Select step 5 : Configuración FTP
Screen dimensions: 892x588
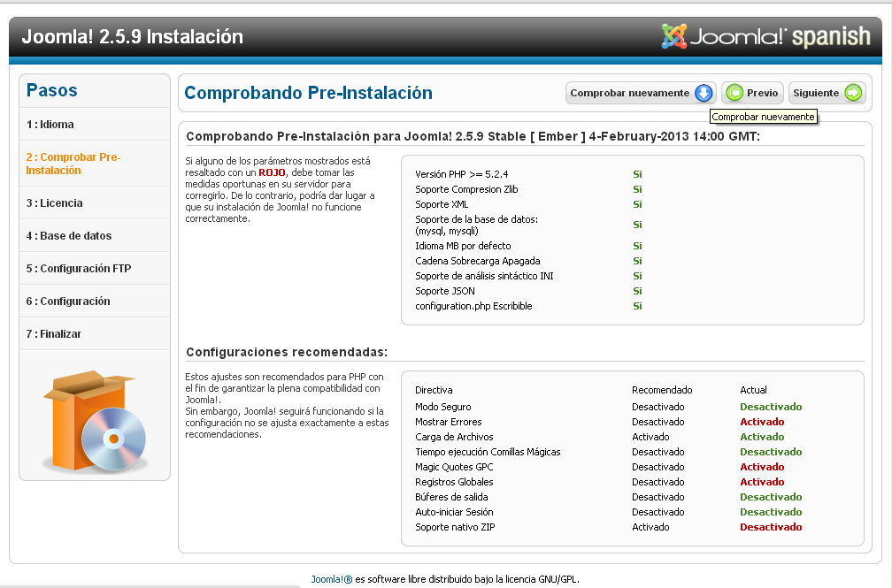point(79,269)
